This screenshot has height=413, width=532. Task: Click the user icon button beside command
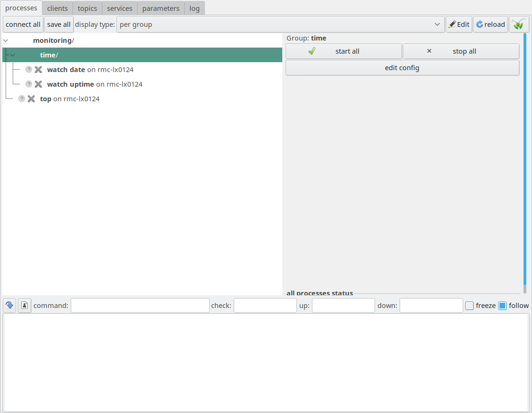pyautogui.click(x=25, y=306)
